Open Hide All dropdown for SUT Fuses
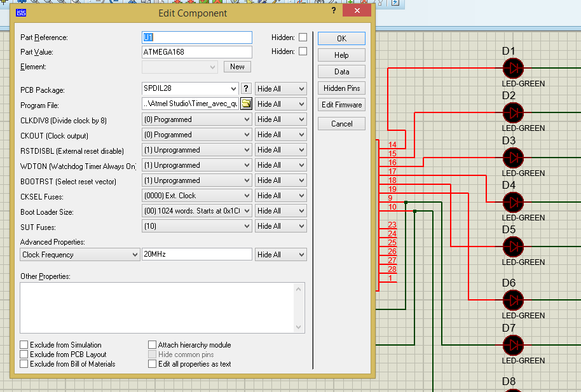The image size is (581, 392). click(x=280, y=227)
